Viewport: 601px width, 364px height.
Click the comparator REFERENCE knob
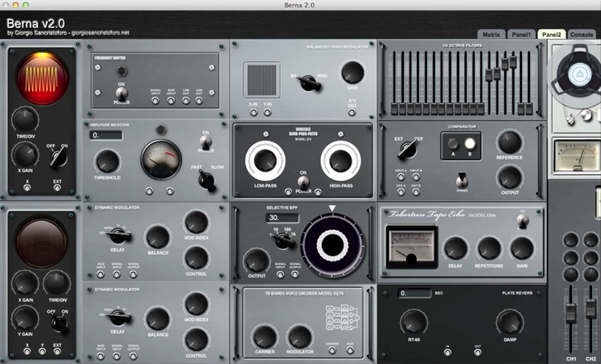509,142
